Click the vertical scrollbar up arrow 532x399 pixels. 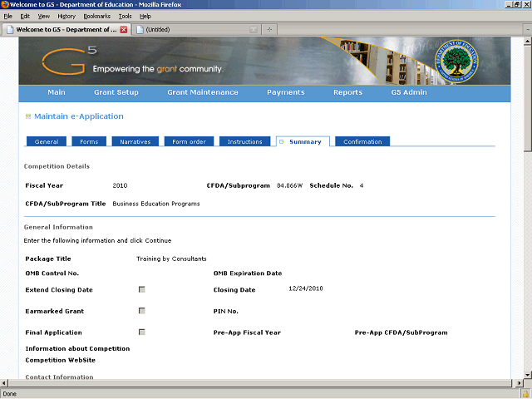pos(528,42)
